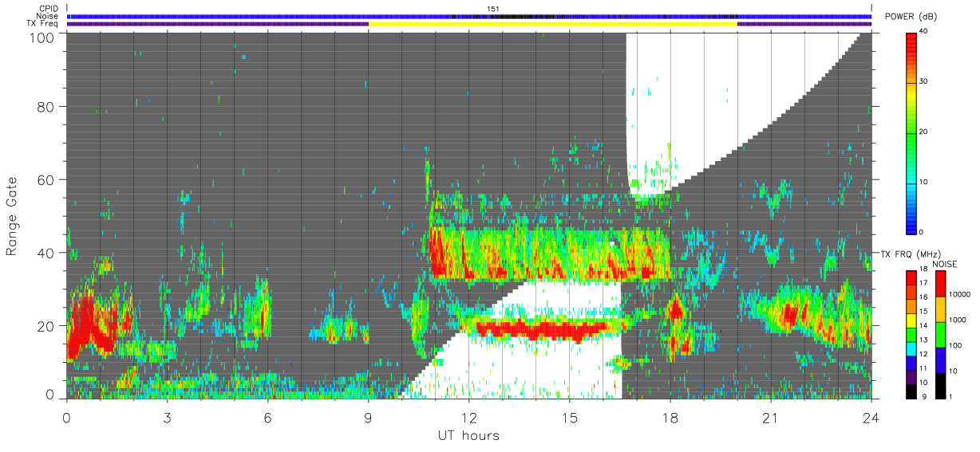Click the 1000 label in NOISE legend

tap(957, 320)
